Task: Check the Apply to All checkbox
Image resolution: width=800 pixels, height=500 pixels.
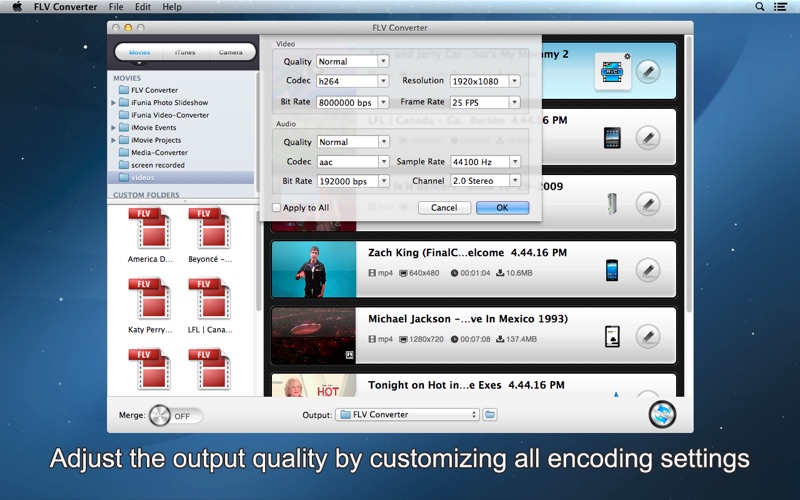Action: coord(277,208)
